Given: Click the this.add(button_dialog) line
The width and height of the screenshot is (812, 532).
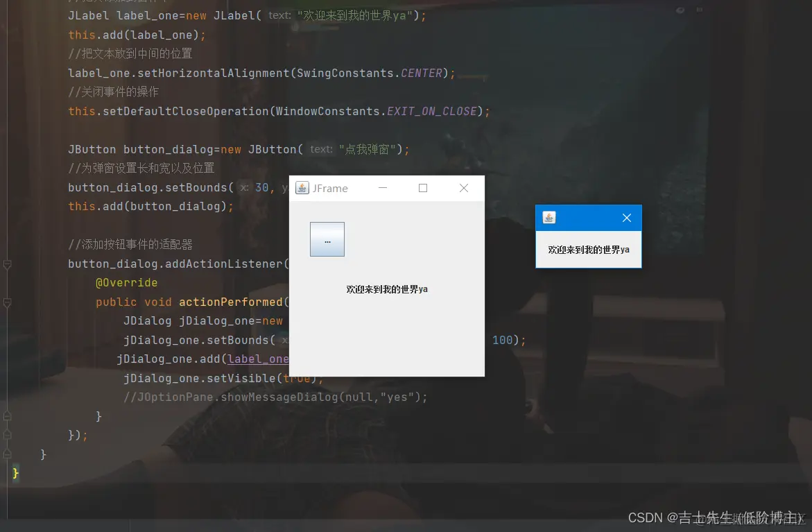Looking at the screenshot, I should [150, 206].
